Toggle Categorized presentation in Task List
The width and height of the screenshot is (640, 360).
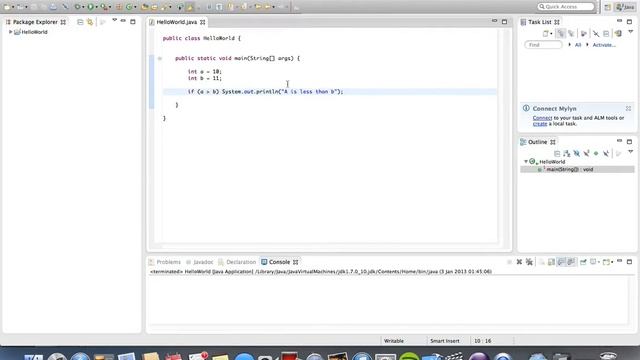[x=561, y=33]
